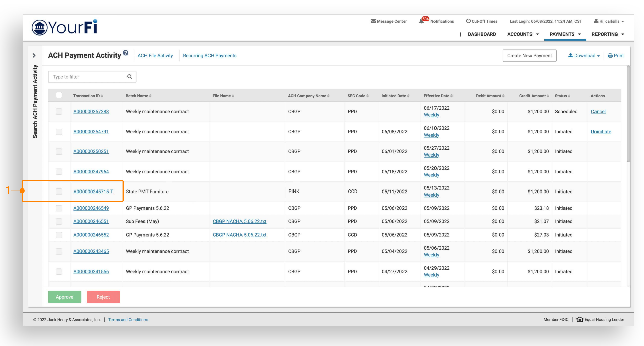Click help icon beside ACH Payment Activity
The height and width of the screenshot is (346, 644).
[x=126, y=53]
